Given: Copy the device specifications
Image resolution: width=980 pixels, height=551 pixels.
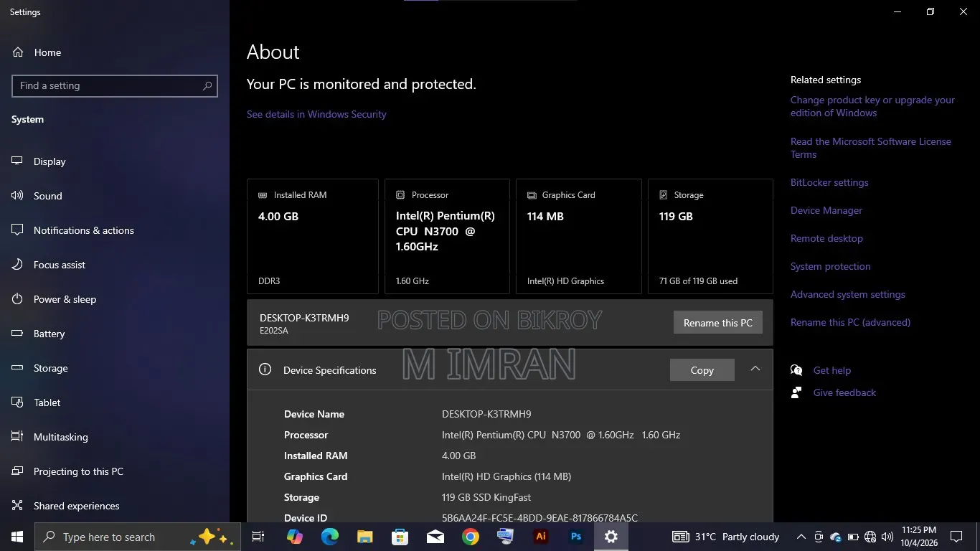Looking at the screenshot, I should 702,370.
